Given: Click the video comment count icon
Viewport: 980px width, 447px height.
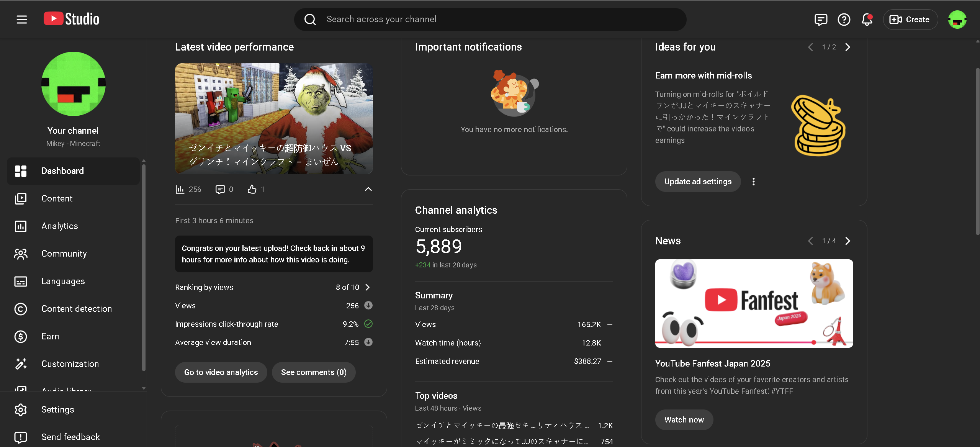Looking at the screenshot, I should (220, 189).
